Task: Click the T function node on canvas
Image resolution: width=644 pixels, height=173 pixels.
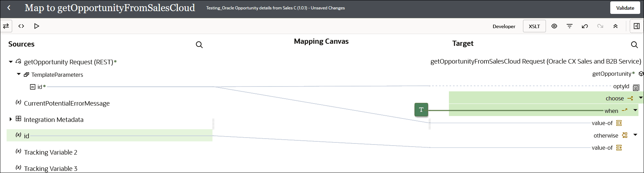Action: [x=421, y=110]
